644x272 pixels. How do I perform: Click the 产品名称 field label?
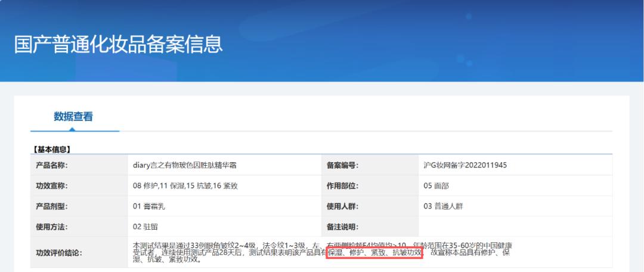52,165
